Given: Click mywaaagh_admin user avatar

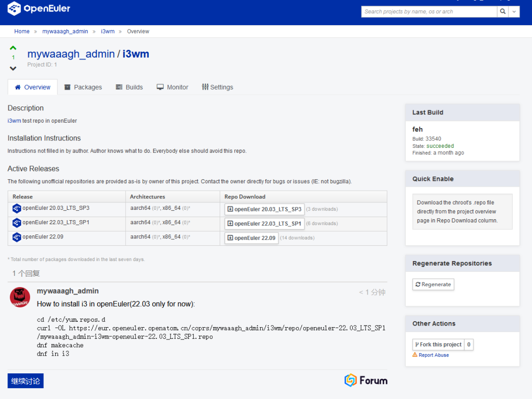Looking at the screenshot, I should [20, 297].
